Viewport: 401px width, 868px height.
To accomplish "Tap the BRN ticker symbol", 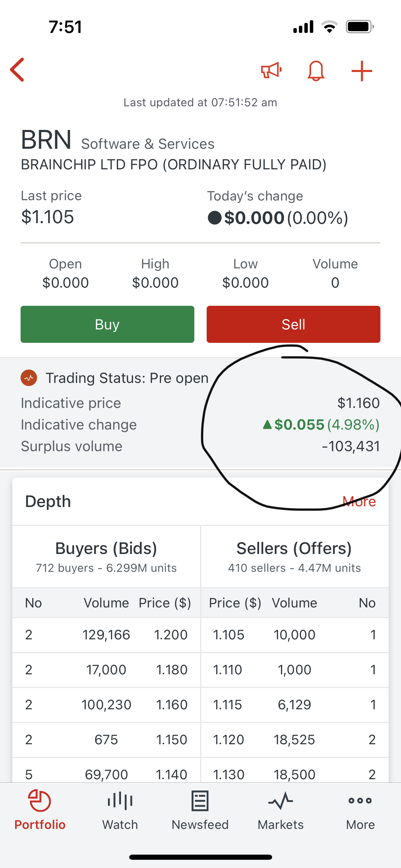I will pos(46,140).
